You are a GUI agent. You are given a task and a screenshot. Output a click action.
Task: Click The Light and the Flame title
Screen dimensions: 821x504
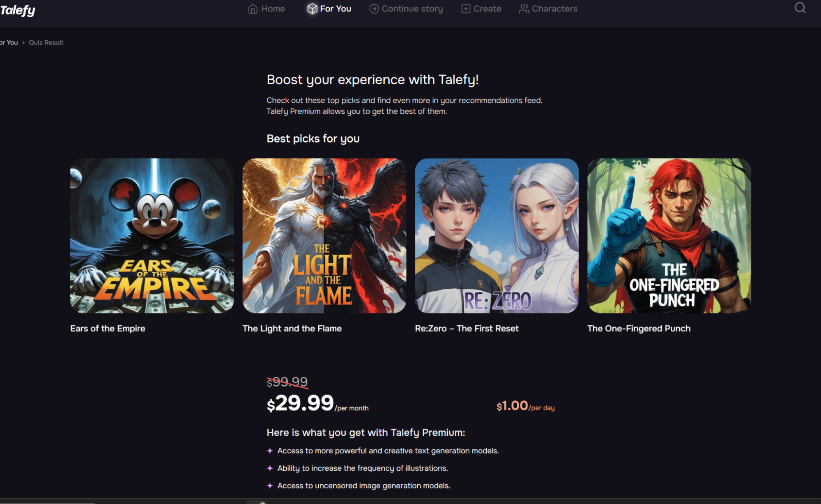292,328
